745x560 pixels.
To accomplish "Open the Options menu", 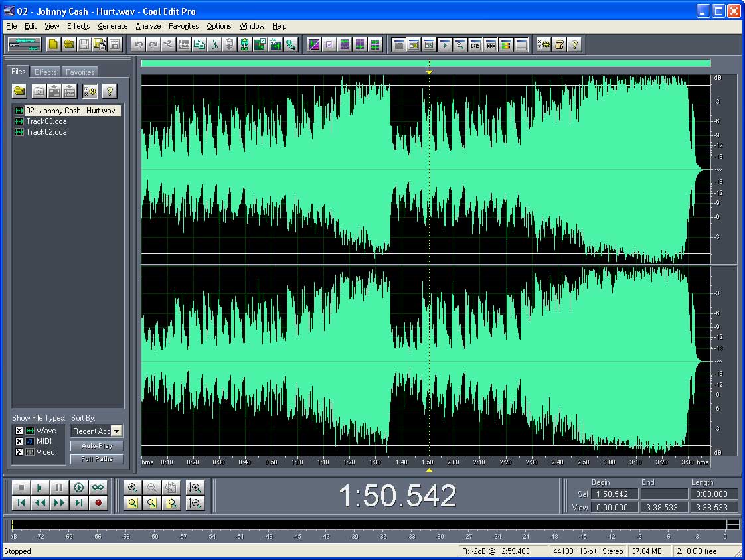I will click(218, 26).
